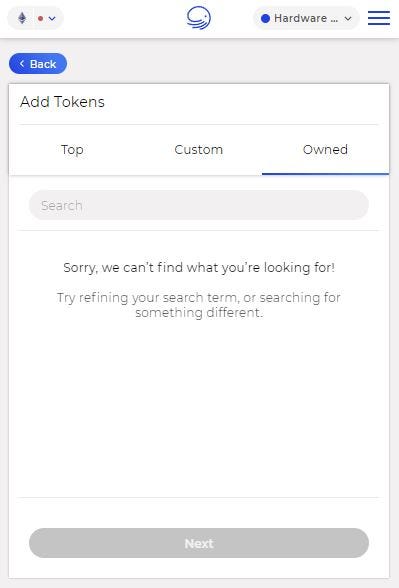The image size is (399, 588).
Task: Click the red network status dot
Action: (x=40, y=18)
